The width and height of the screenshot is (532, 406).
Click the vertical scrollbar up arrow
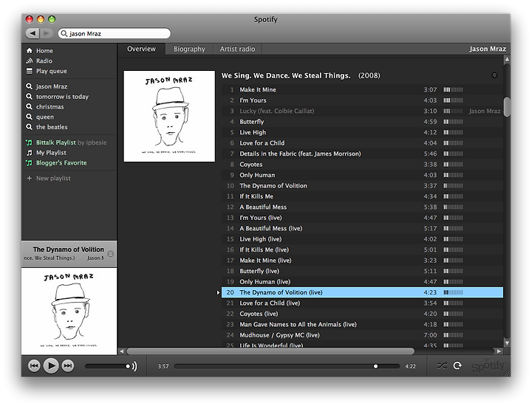pos(507,59)
